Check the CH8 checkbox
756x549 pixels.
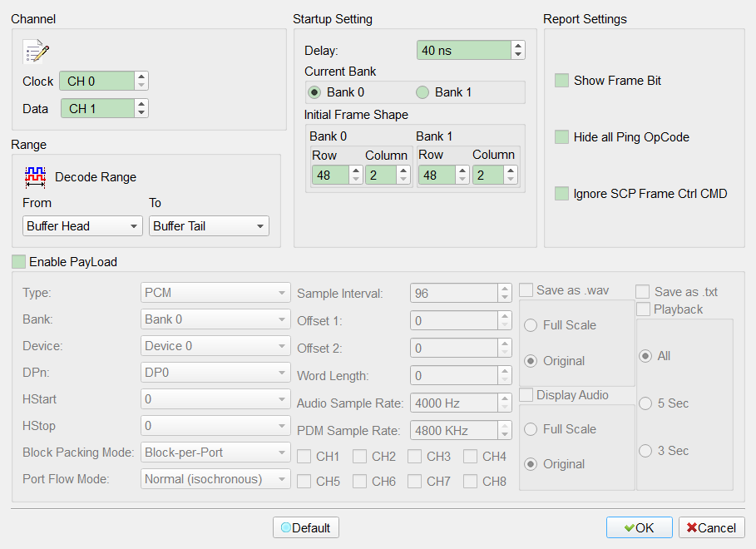471,481
